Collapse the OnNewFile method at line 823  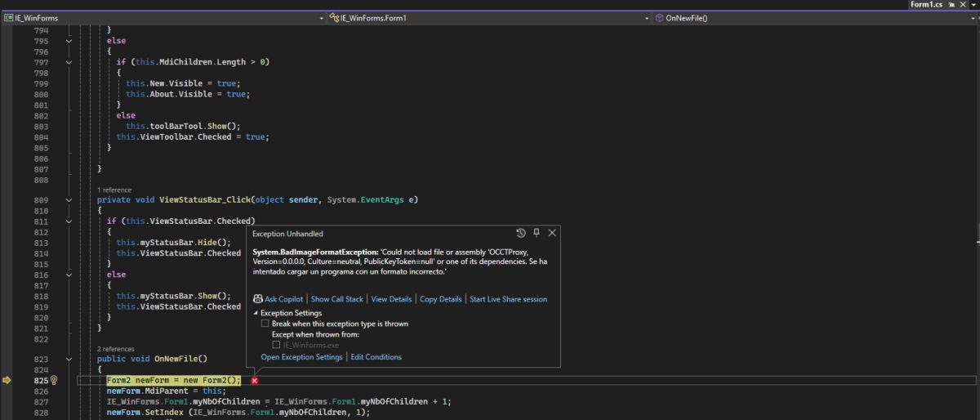pyautogui.click(x=69, y=360)
